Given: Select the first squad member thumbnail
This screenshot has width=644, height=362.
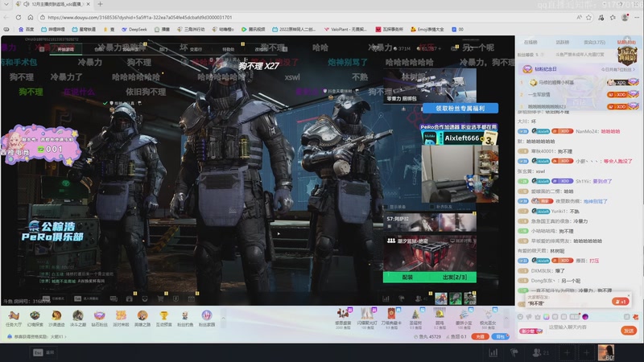Looking at the screenshot, I should click(x=440, y=298).
